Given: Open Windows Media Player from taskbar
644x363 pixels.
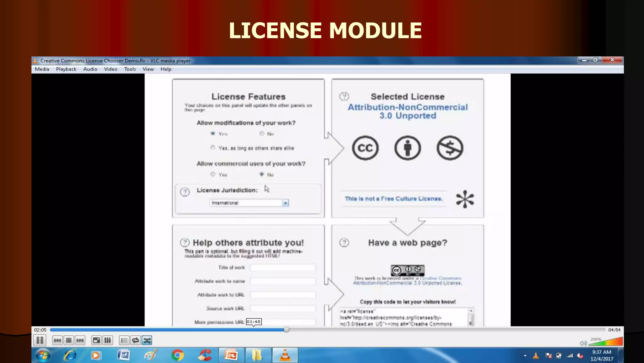Looking at the screenshot, I should point(96,355).
